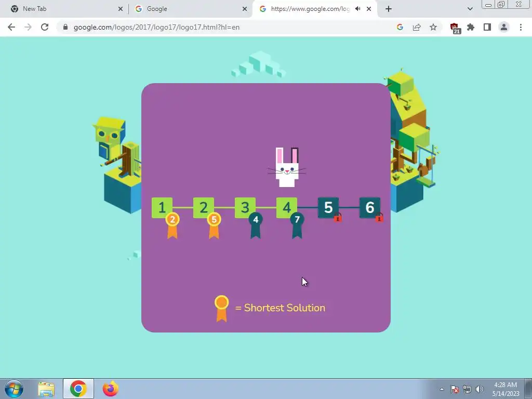Click the Show desktop strip
The width and height of the screenshot is (532, 399).
[528, 389]
